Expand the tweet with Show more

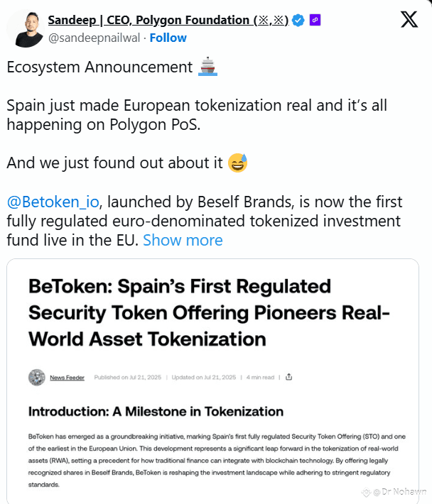pos(183,240)
